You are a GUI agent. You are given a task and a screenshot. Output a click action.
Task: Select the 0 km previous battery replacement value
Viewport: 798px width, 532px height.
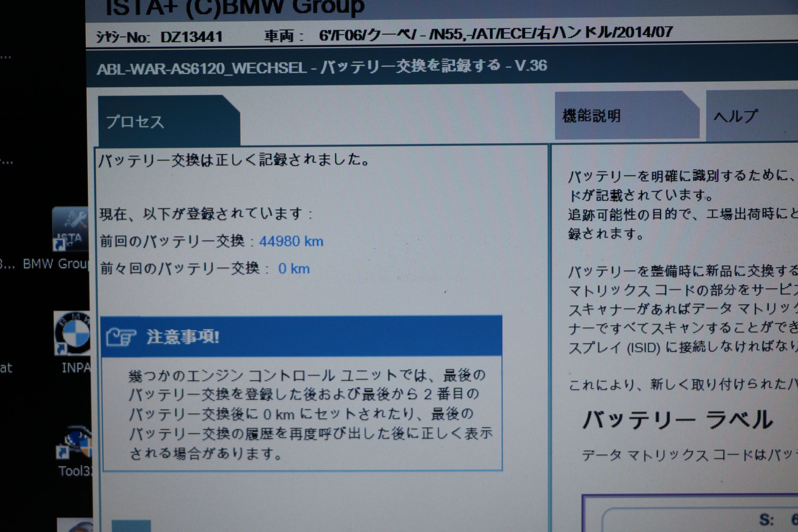pos(294,269)
